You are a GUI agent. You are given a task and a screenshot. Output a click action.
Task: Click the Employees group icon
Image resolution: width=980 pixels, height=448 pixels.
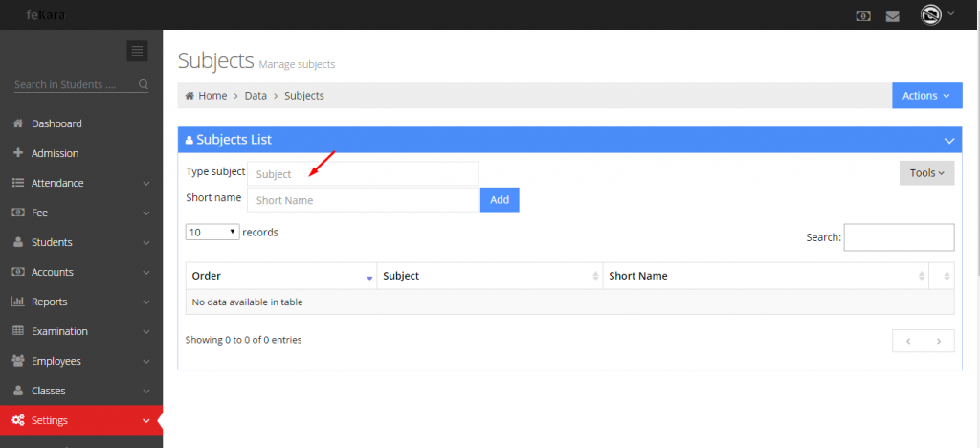(x=18, y=361)
